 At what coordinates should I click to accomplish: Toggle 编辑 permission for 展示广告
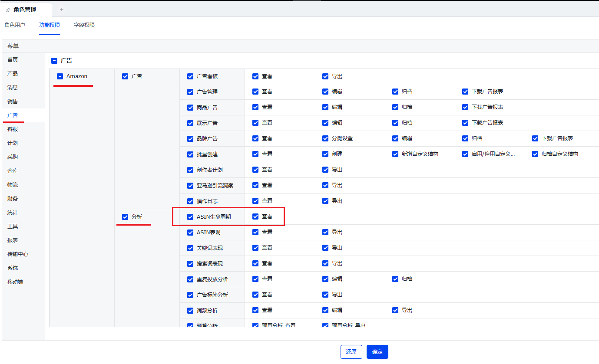click(325, 123)
